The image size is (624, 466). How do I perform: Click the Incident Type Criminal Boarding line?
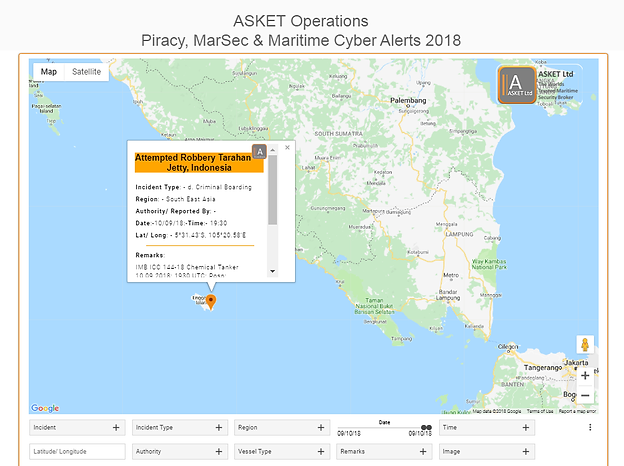point(193,187)
